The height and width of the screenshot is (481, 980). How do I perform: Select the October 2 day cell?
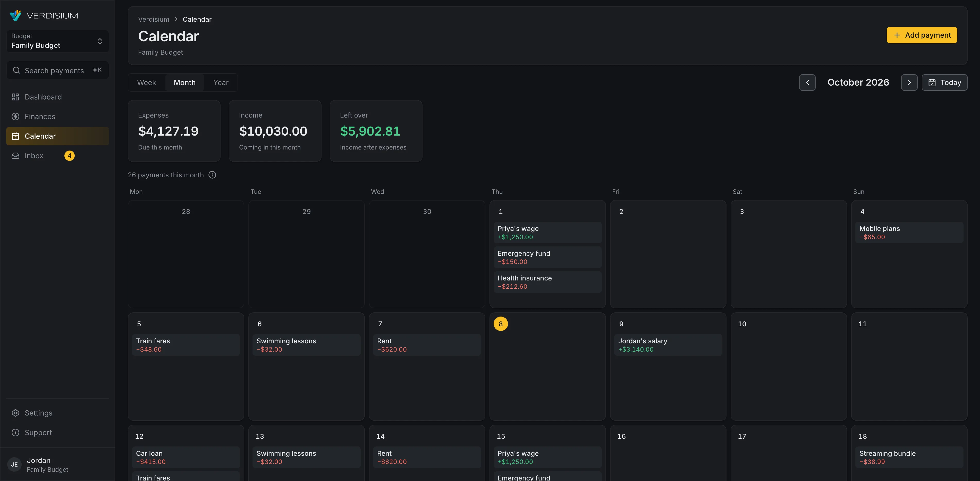668,254
